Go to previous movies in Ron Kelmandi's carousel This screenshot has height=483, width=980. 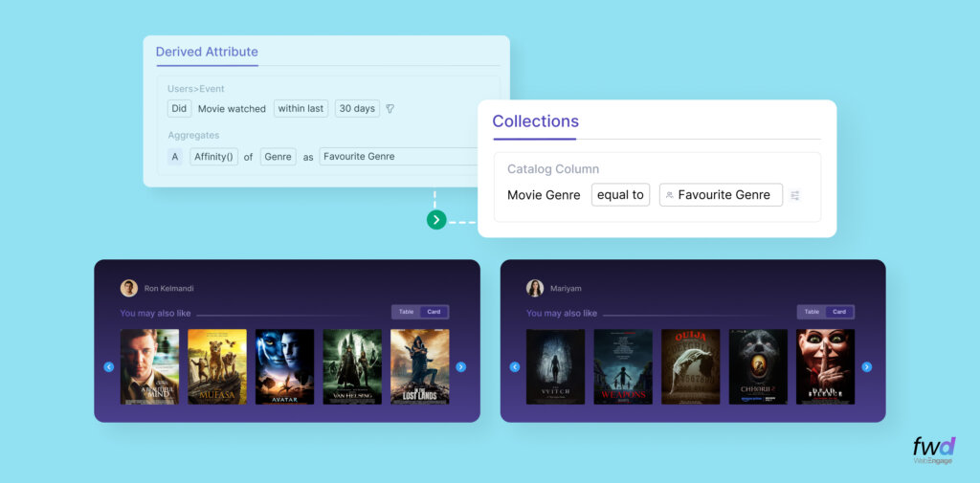click(108, 366)
